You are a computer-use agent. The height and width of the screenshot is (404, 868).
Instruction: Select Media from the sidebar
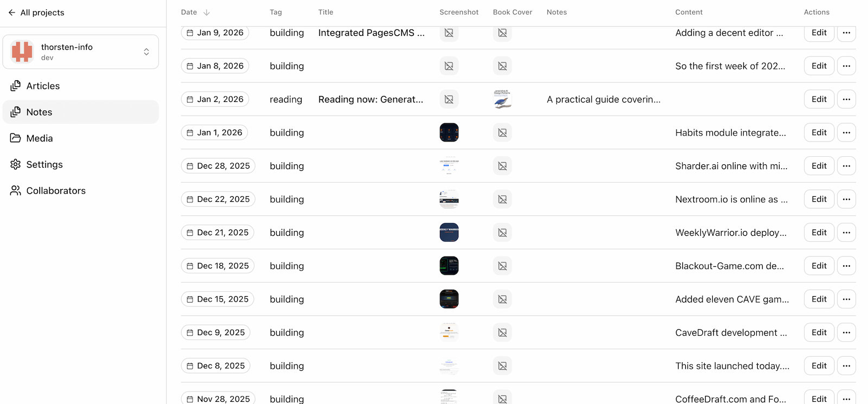[40, 138]
